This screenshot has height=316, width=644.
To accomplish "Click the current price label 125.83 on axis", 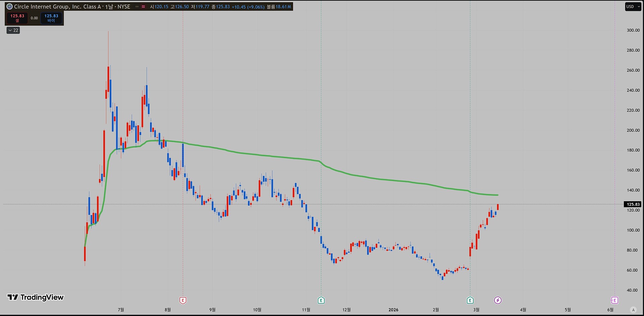I will [x=633, y=204].
